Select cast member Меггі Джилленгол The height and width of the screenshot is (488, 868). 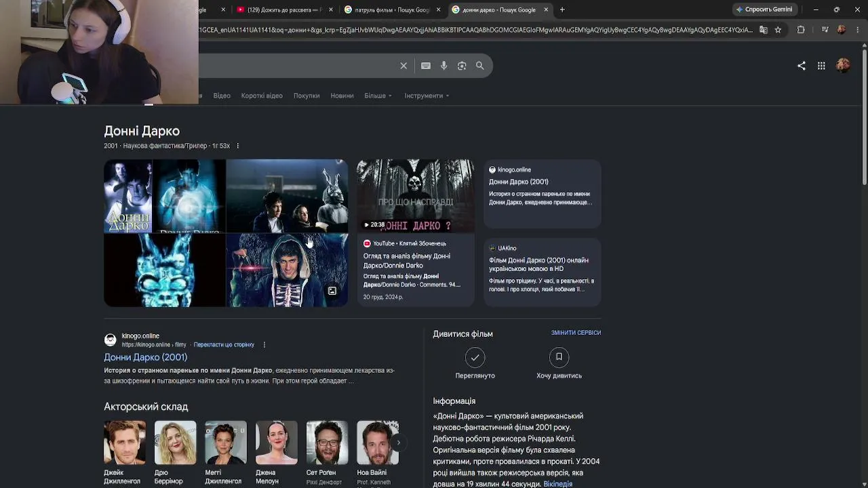(x=226, y=453)
